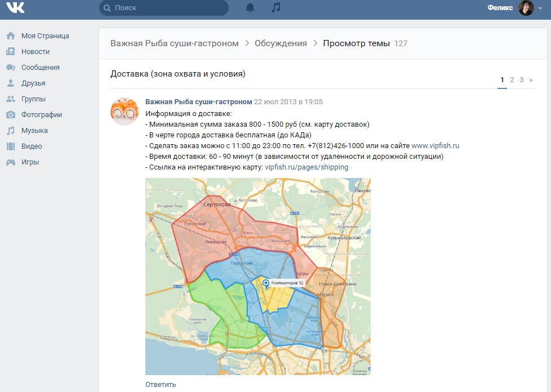Click the Композиторов 12 map pin

(266, 284)
